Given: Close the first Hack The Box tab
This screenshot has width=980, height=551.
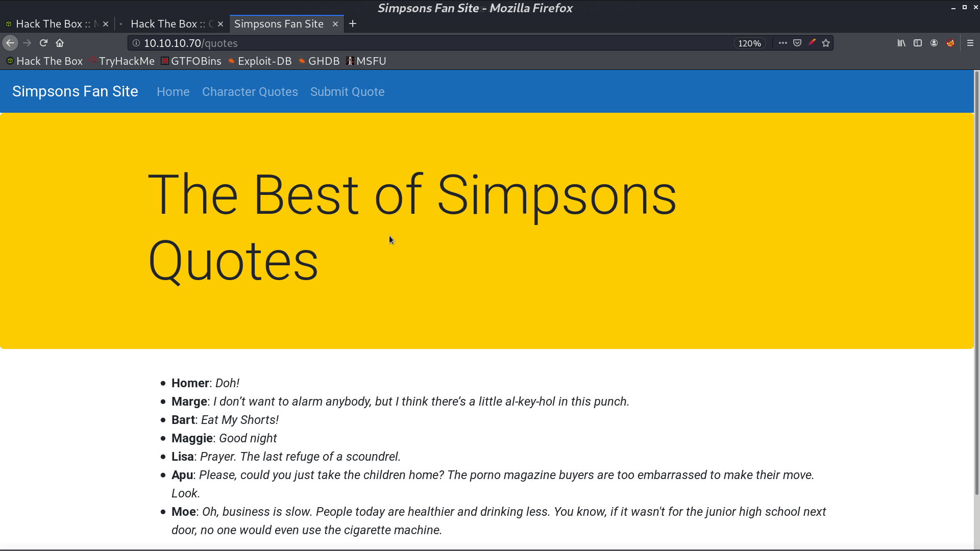Looking at the screenshot, I should click(106, 24).
